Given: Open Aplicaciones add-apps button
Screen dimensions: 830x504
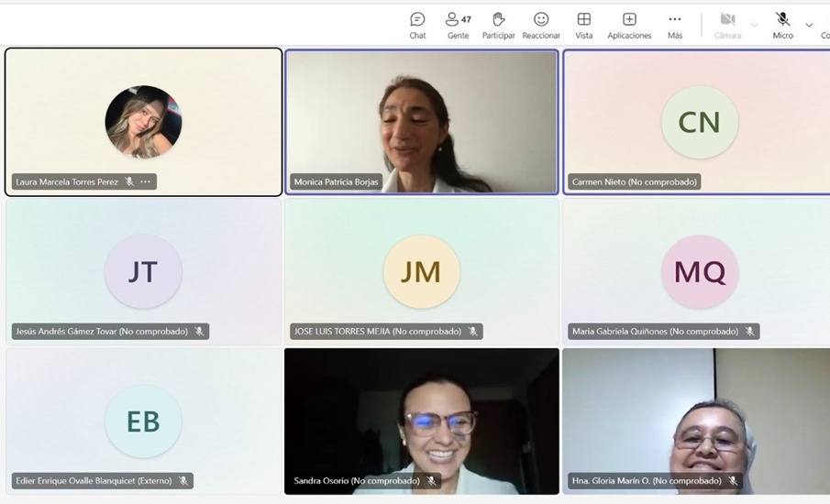Looking at the screenshot, I should (x=629, y=26).
